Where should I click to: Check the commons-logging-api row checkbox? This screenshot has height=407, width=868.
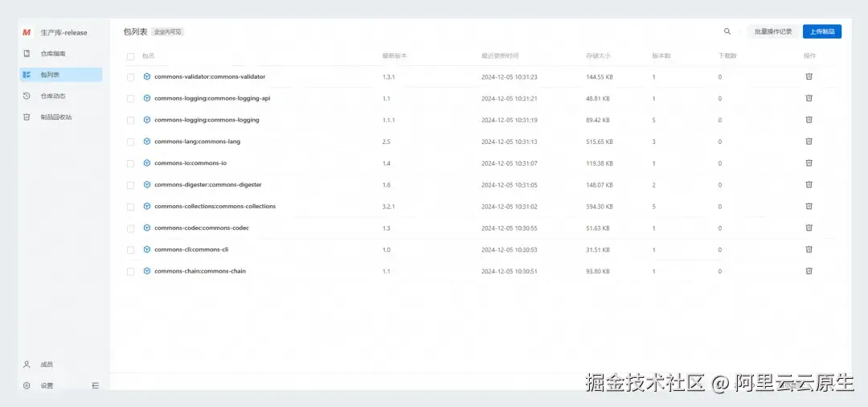(131, 99)
